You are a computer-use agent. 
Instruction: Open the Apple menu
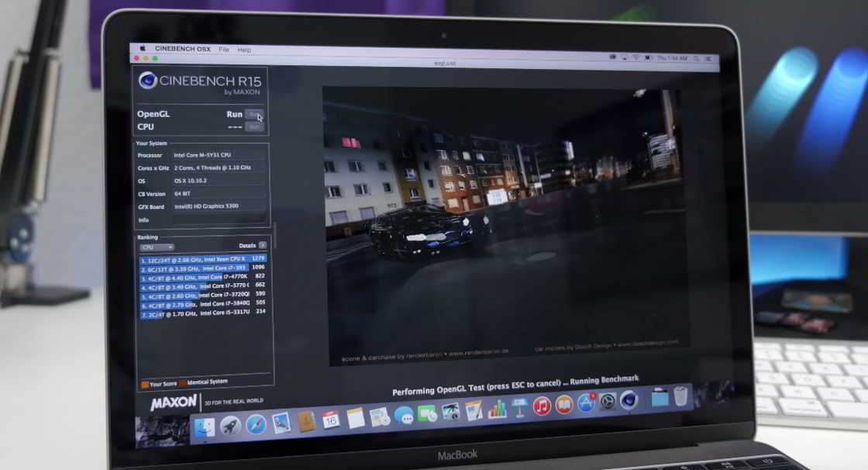[143, 48]
